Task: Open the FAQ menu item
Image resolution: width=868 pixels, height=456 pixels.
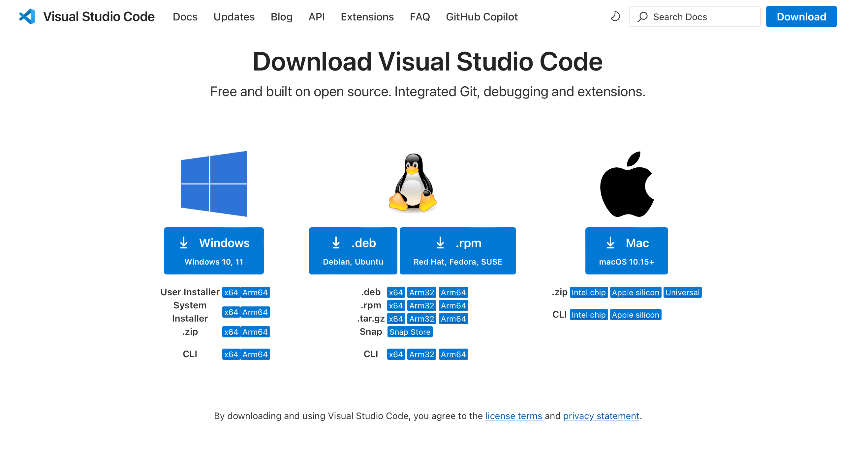Action: [419, 17]
